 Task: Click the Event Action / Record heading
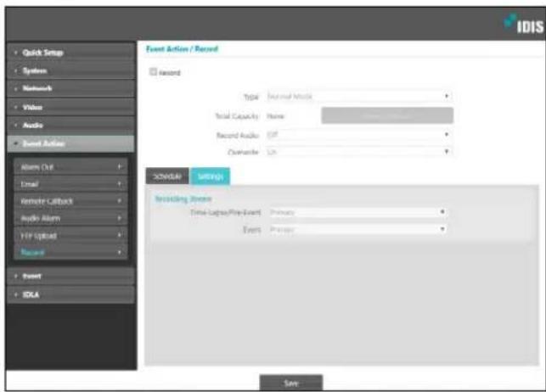click(182, 49)
